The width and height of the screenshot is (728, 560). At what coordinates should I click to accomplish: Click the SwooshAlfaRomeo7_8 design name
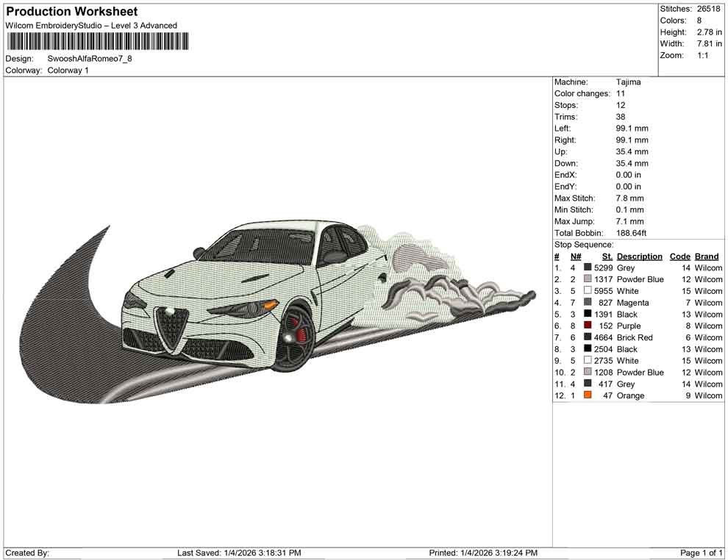click(x=90, y=59)
